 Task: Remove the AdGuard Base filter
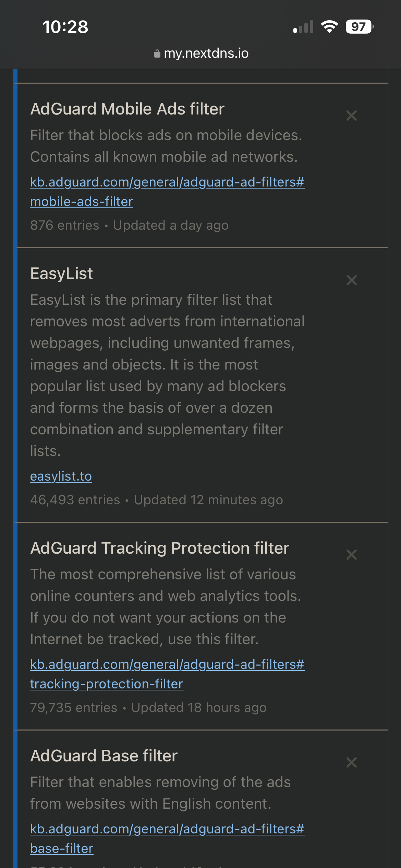point(351,762)
